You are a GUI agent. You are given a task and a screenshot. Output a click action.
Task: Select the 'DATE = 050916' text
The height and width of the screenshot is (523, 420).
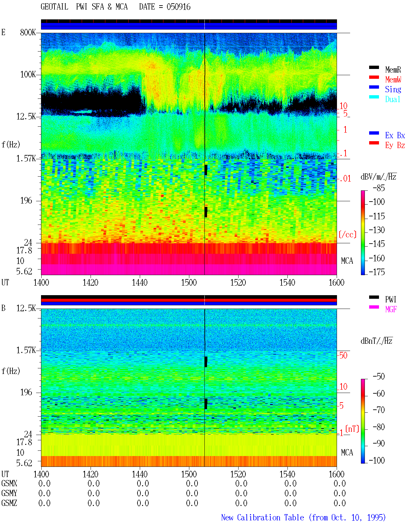(165, 7)
